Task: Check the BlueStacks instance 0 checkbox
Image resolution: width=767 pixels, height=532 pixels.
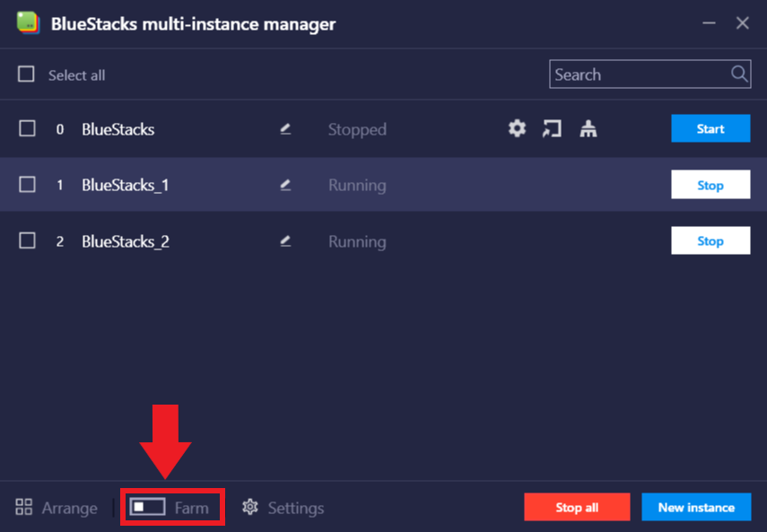Action: pyautogui.click(x=27, y=128)
